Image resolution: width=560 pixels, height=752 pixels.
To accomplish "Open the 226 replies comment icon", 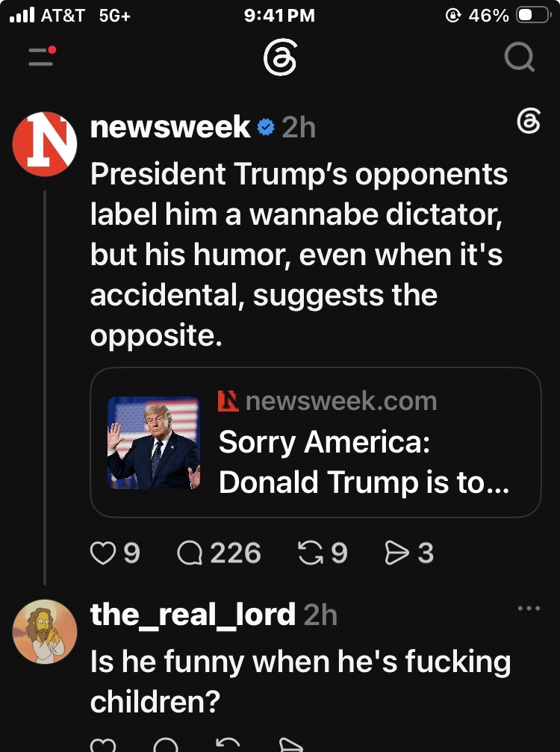I will pos(190,553).
